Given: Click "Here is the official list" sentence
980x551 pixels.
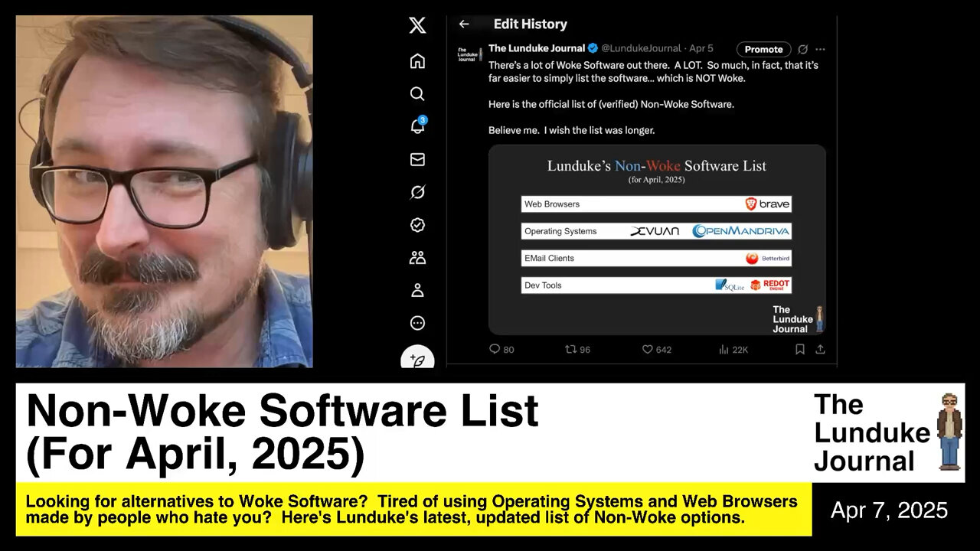Looking at the screenshot, I should click(611, 104).
